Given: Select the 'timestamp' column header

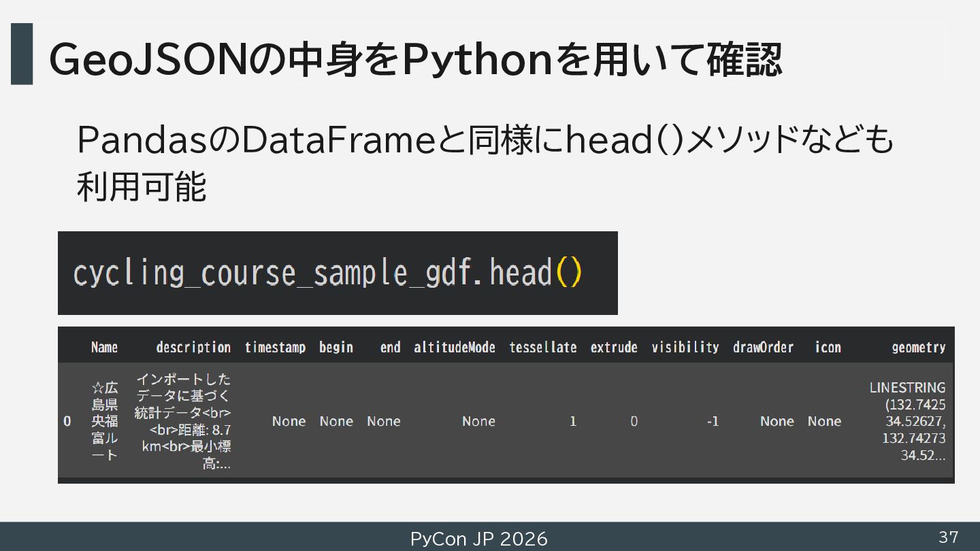Looking at the screenshot, I should tap(275, 347).
